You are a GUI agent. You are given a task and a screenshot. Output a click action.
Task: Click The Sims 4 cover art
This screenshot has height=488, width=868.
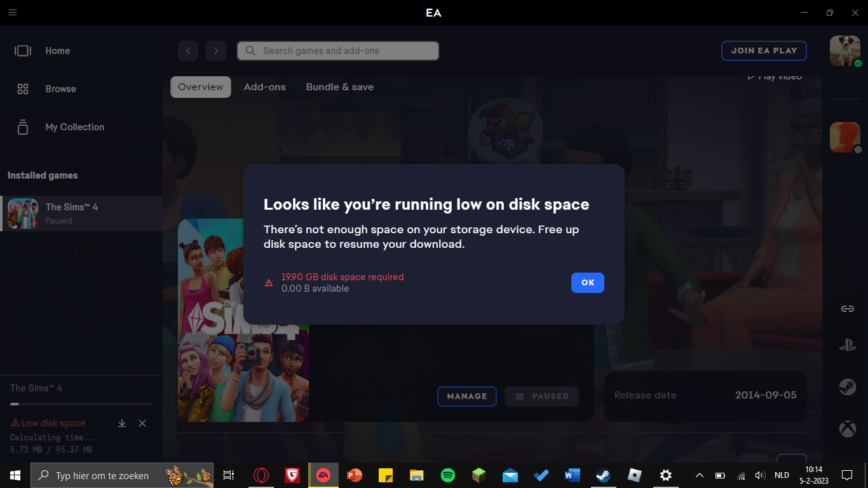click(243, 320)
